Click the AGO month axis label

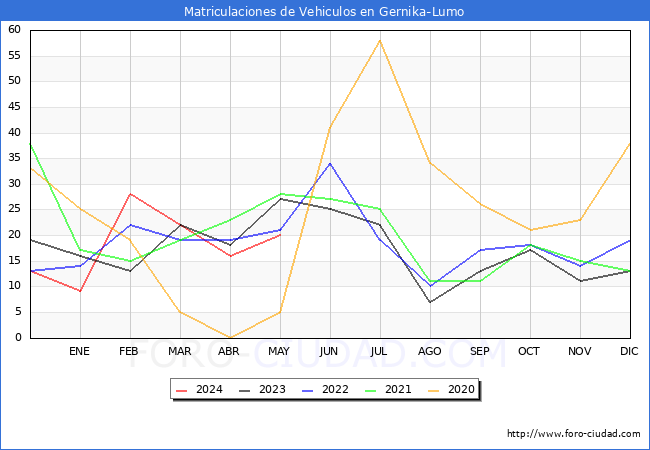[429, 351]
